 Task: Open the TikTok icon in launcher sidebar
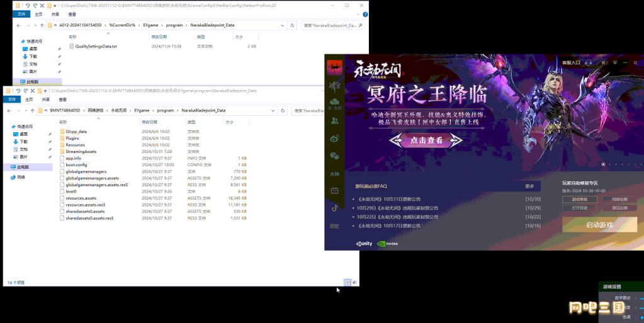(x=335, y=208)
